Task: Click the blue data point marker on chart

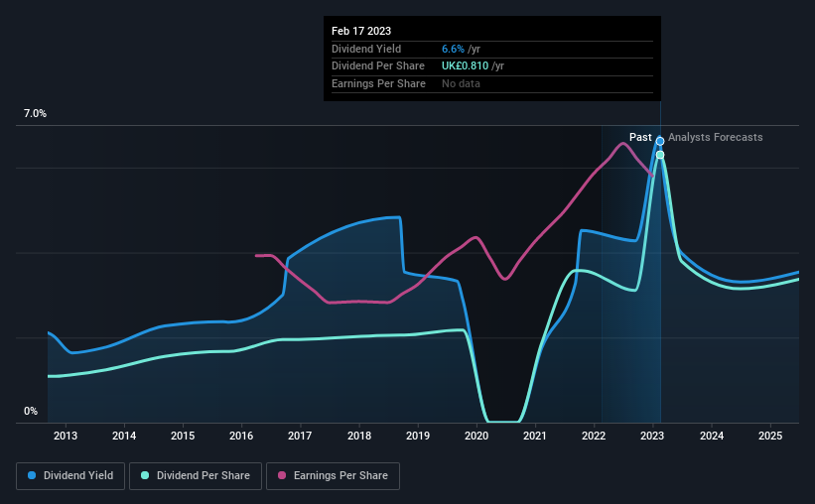Action: (660, 141)
